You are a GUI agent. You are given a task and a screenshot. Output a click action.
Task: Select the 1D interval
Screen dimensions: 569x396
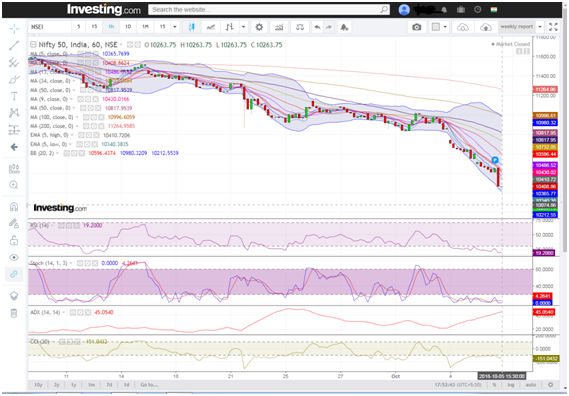[x=128, y=27]
